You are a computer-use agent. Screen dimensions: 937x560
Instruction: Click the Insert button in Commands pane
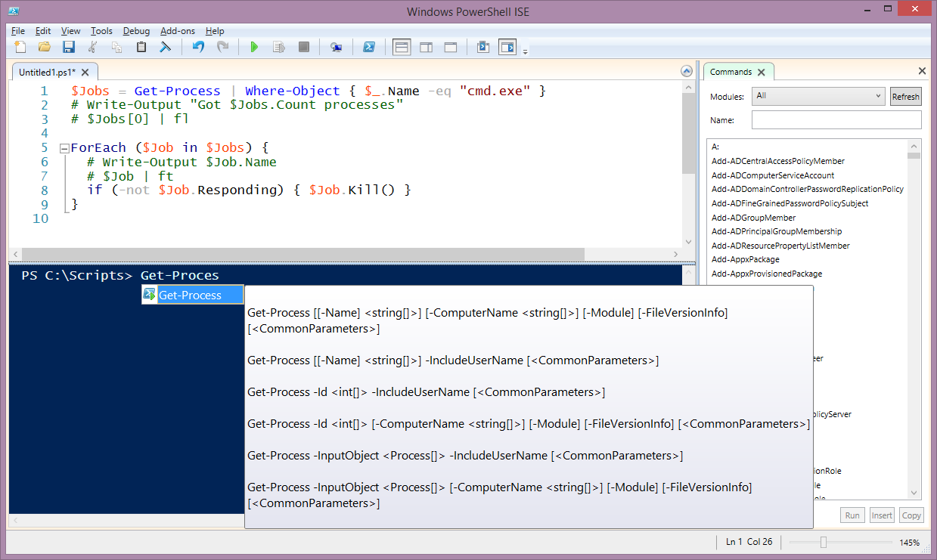[x=882, y=515]
